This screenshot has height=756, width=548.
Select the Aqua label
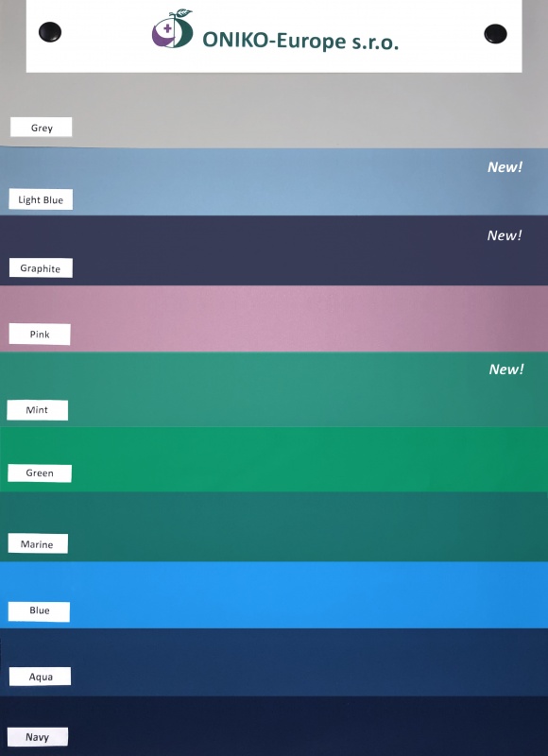click(x=40, y=677)
